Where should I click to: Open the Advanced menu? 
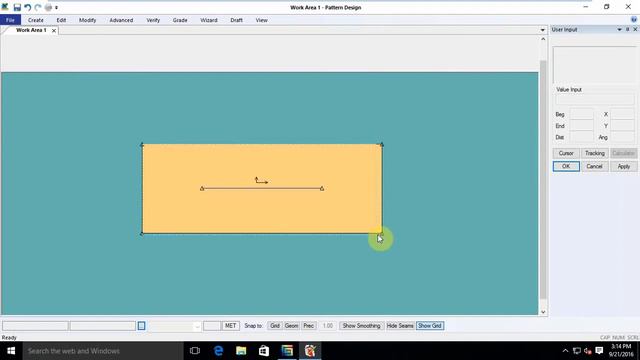(x=121, y=20)
